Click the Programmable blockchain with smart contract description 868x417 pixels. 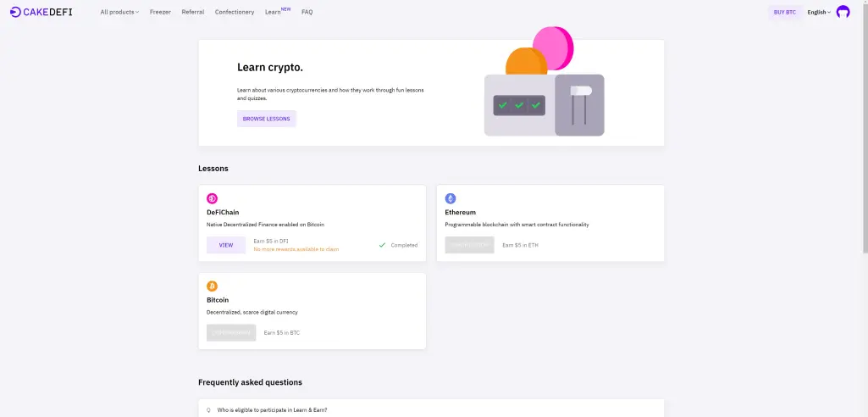pos(517,225)
